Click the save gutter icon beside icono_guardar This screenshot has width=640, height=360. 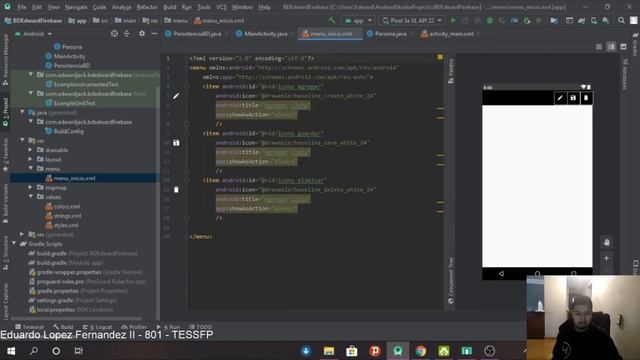(176, 143)
